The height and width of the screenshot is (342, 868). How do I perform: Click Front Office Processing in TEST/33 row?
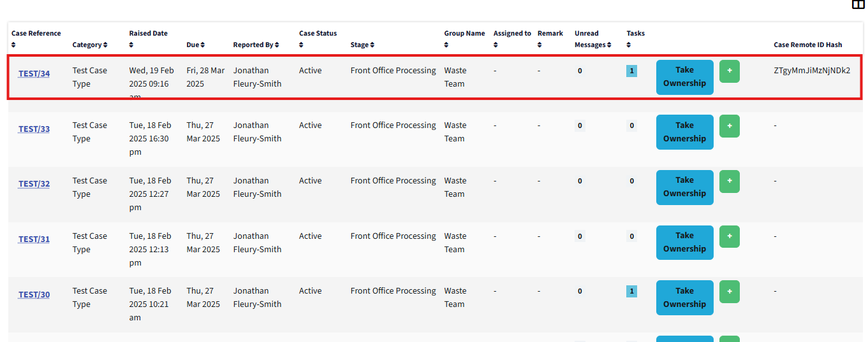(x=393, y=125)
